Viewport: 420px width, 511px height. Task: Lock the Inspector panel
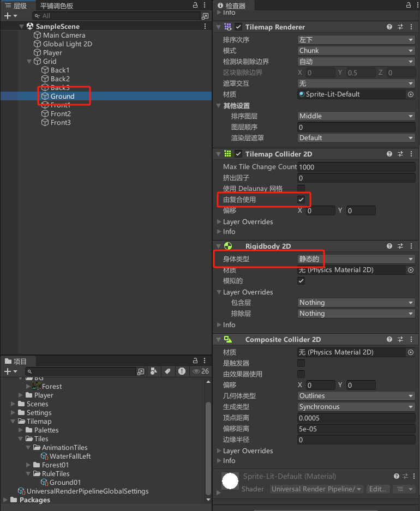408,5
